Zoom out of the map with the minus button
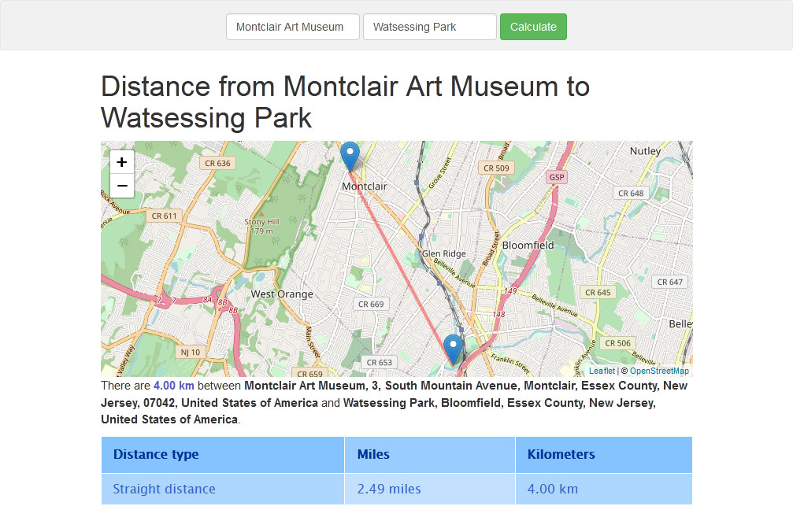The image size is (793, 532). [122, 186]
